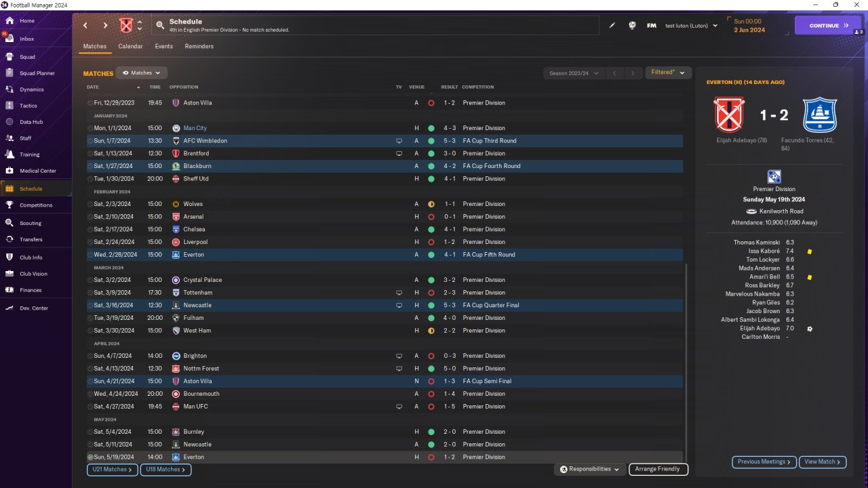This screenshot has width=868, height=488.
Task: Open the Medical Center
Action: 36,171
